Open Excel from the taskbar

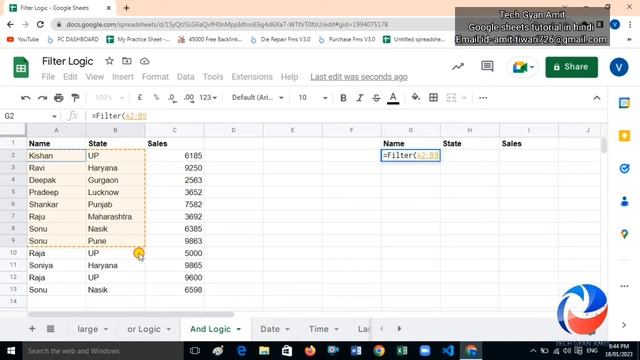pos(402,351)
